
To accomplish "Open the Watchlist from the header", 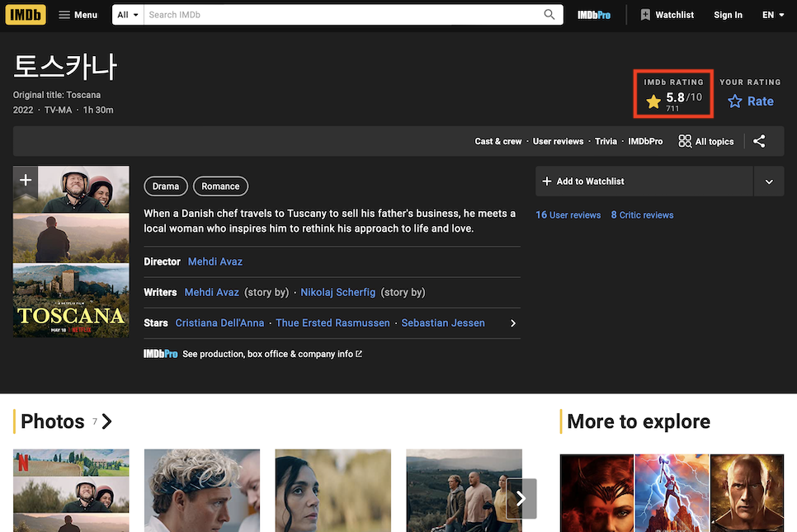I will [667, 15].
